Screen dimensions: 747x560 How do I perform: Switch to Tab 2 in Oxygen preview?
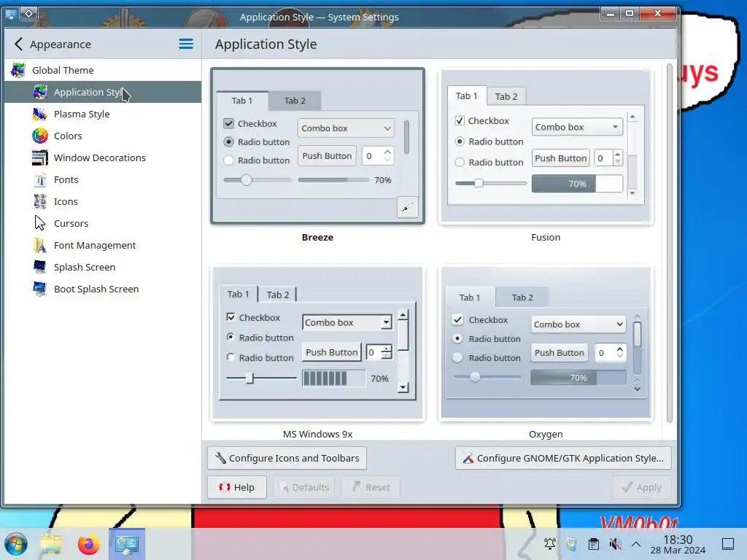pyautogui.click(x=522, y=297)
